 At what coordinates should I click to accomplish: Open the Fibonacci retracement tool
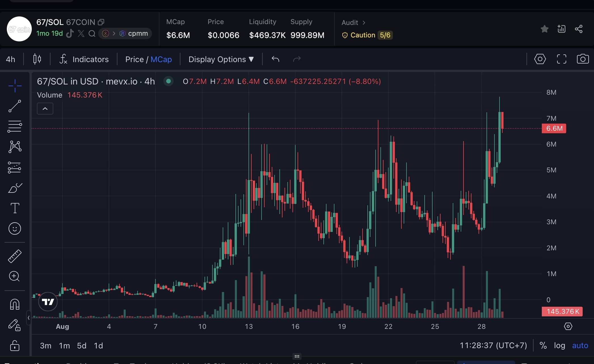coord(15,126)
